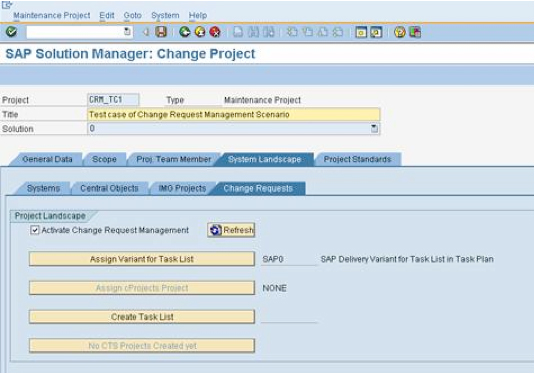Click the NONE value text
The image size is (535, 374).
point(275,288)
